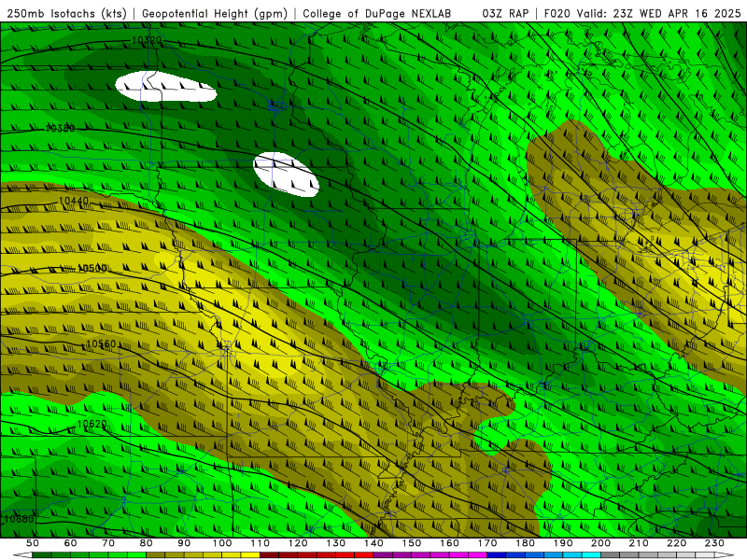The width and height of the screenshot is (747, 560).
Task: Click the 230 tick label on colorbar
Action: tap(714, 543)
